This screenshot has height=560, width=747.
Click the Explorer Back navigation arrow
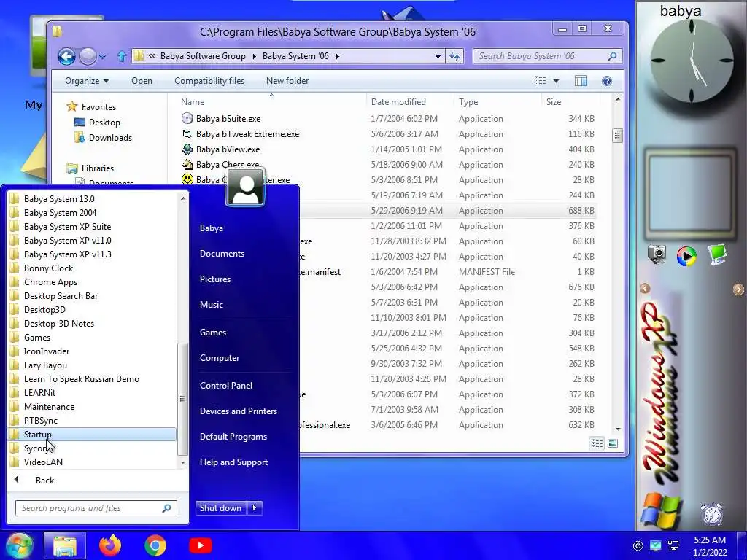coord(66,57)
